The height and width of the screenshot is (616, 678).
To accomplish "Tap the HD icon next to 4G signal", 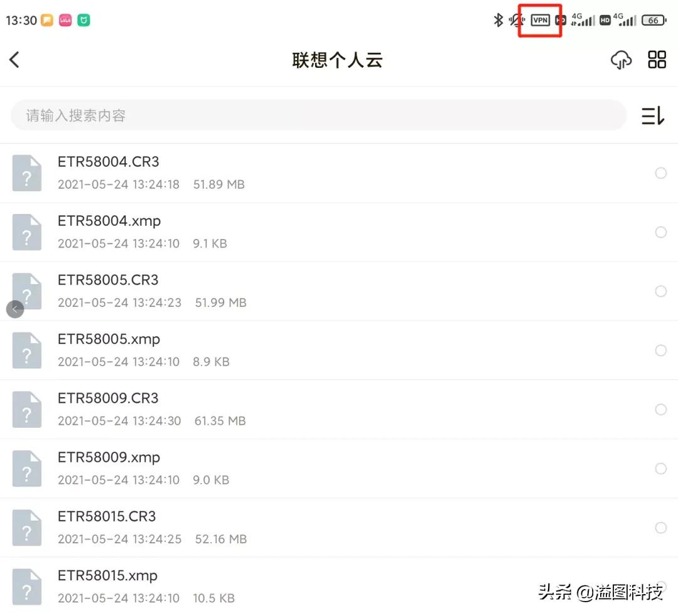I will tap(605, 19).
